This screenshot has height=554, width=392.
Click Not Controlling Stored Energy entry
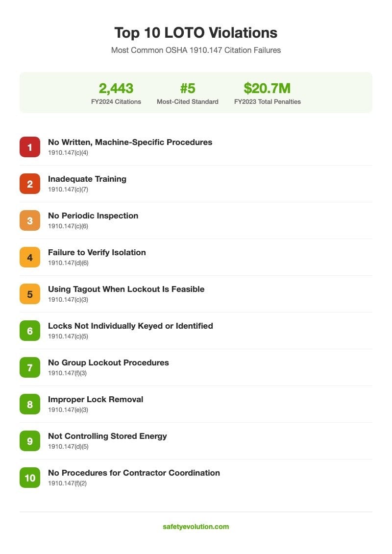107,436
